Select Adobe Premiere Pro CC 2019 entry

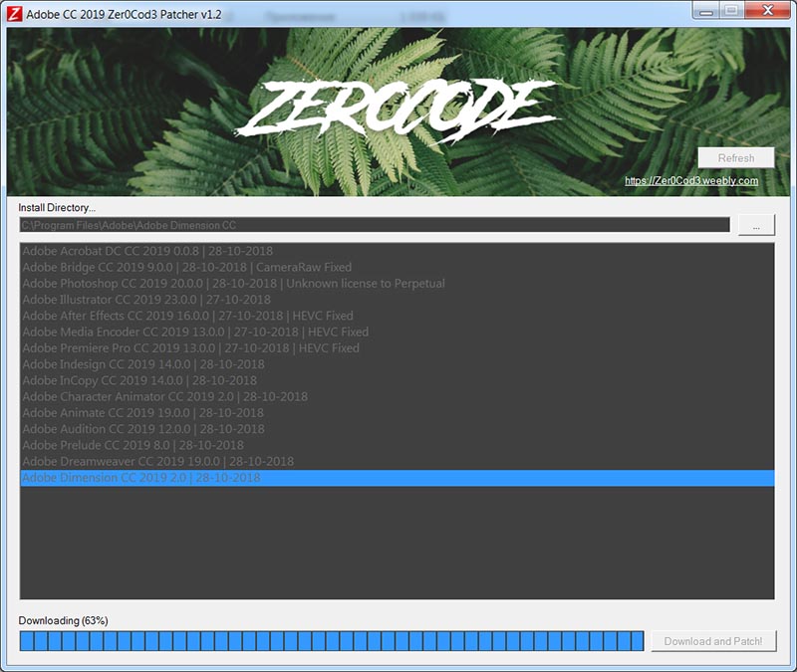[x=398, y=348]
